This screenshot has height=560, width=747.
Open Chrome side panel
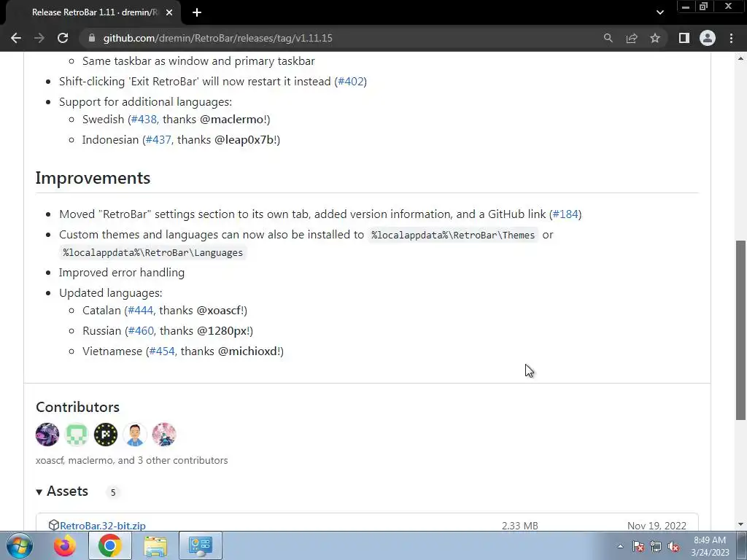coord(684,38)
